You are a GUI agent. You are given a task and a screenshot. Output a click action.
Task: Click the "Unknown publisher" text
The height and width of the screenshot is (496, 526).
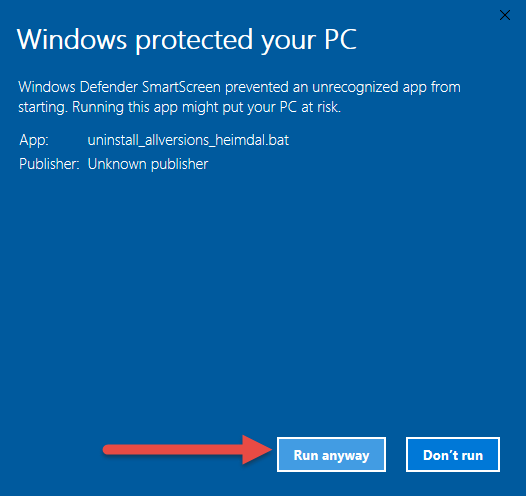[148, 164]
